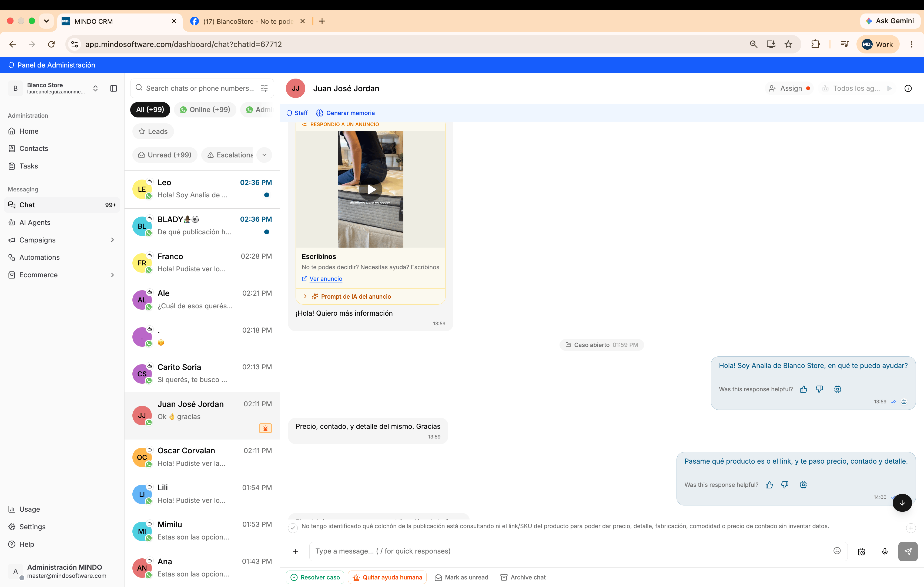Image resolution: width=924 pixels, height=587 pixels.
Task: Click the plus icon next to AI note
Action: pyautogui.click(x=911, y=528)
